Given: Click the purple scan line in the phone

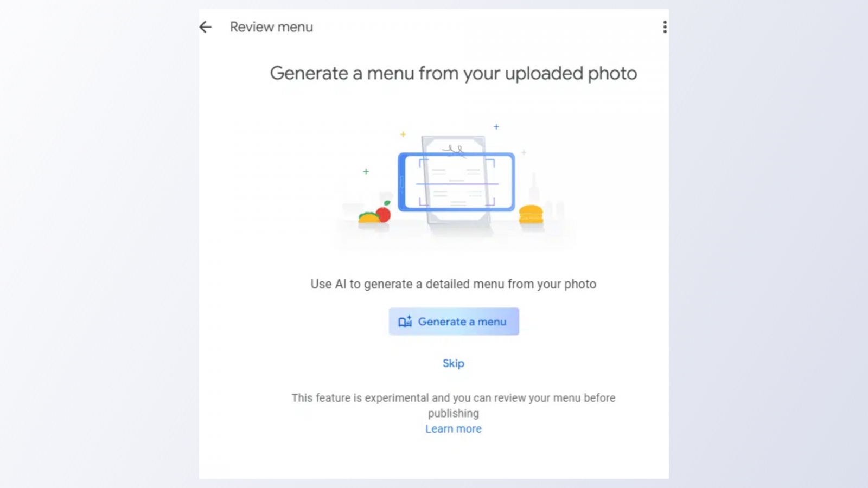Looking at the screenshot, I should click(x=457, y=184).
